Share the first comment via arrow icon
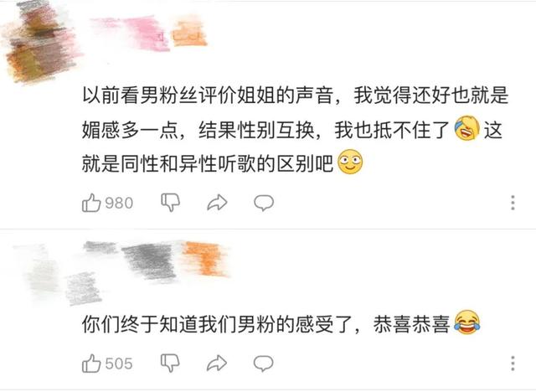 pos(217,203)
